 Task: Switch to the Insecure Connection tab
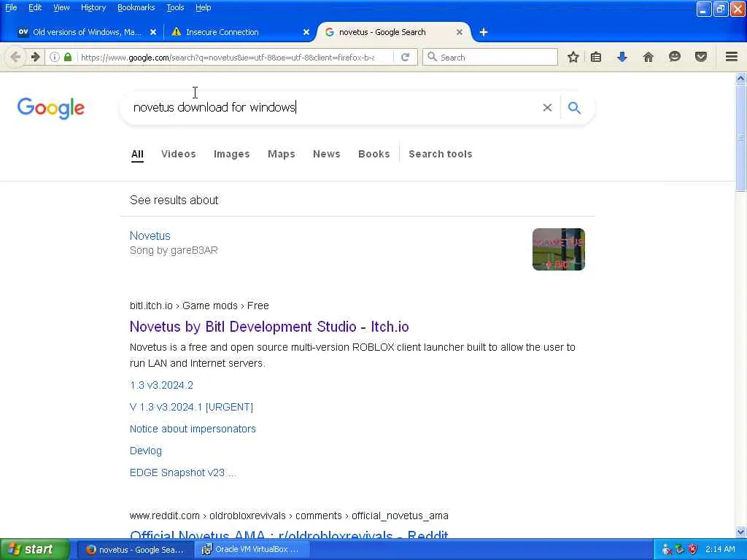tap(222, 32)
